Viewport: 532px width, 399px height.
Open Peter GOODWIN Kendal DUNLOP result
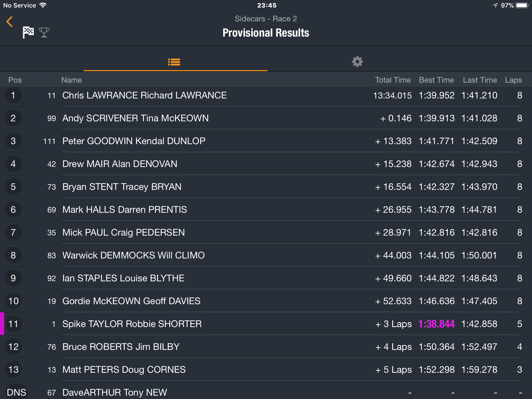tap(266, 141)
